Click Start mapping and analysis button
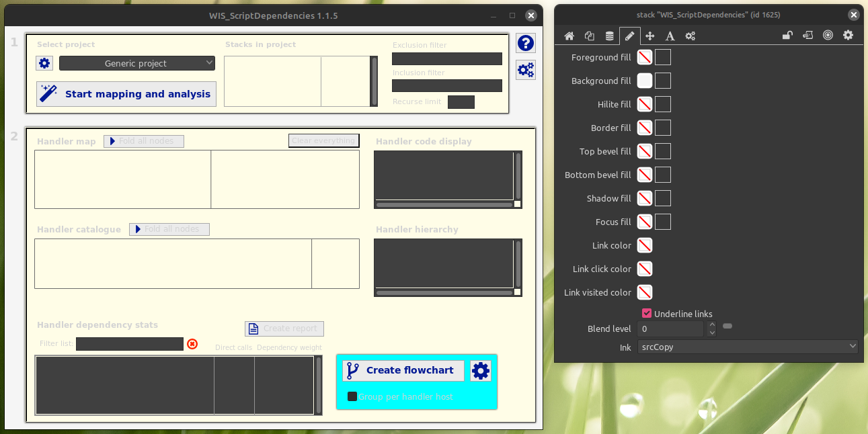The image size is (868, 434). [126, 94]
